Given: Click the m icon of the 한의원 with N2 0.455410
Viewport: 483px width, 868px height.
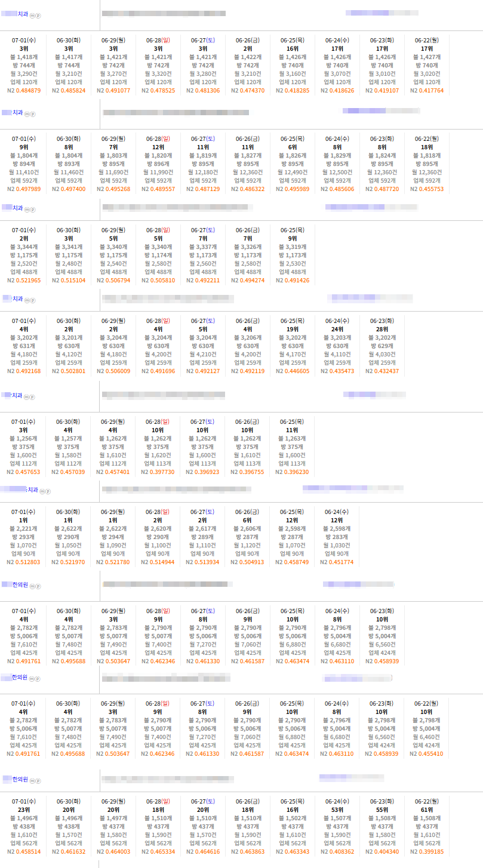Looking at the screenshot, I should click(x=32, y=679).
